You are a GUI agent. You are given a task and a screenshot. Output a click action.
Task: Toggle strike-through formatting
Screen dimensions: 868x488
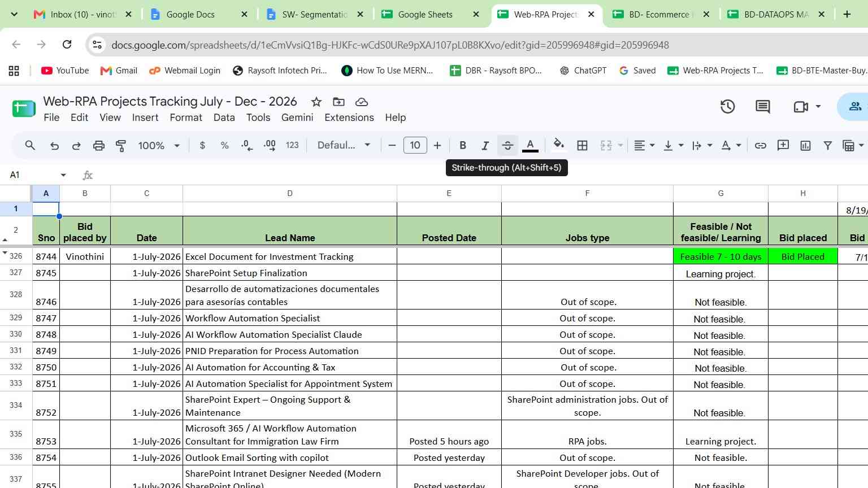pyautogui.click(x=507, y=146)
